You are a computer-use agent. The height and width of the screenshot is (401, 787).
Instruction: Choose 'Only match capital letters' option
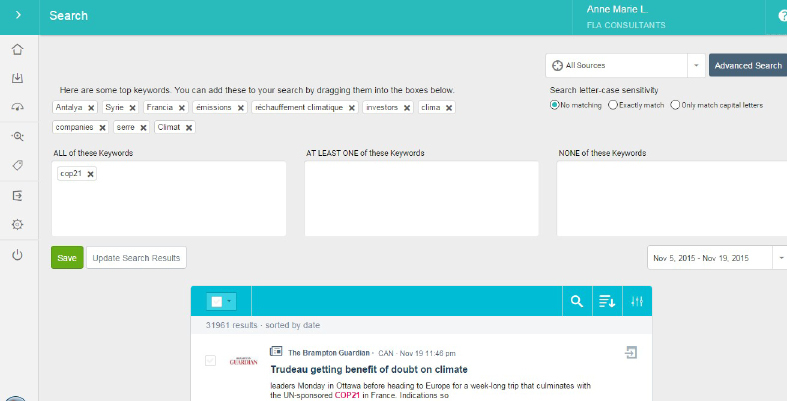coord(677,105)
